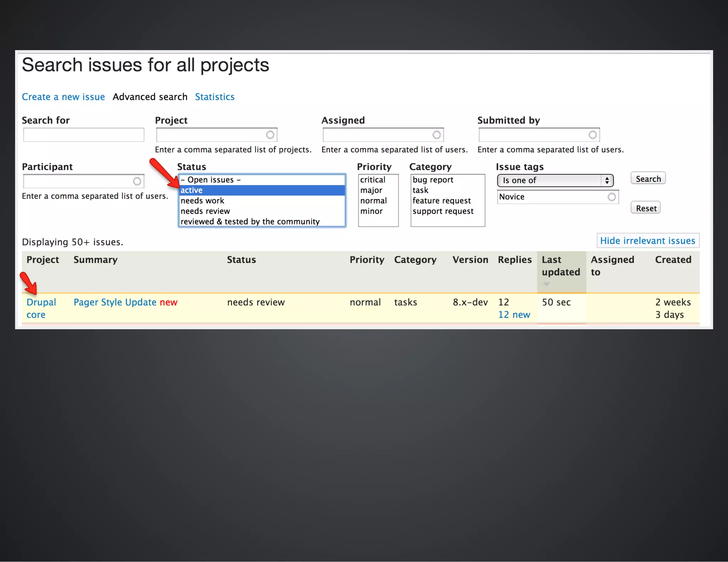Select 'needs work' in Status list
Viewport: 728px width, 562px height.
[202, 201]
